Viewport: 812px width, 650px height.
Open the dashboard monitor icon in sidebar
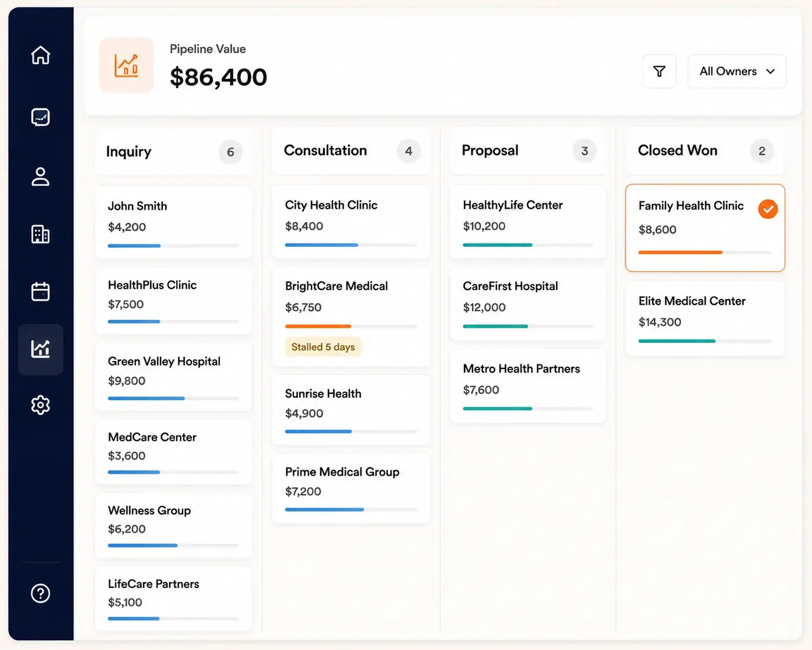41,117
